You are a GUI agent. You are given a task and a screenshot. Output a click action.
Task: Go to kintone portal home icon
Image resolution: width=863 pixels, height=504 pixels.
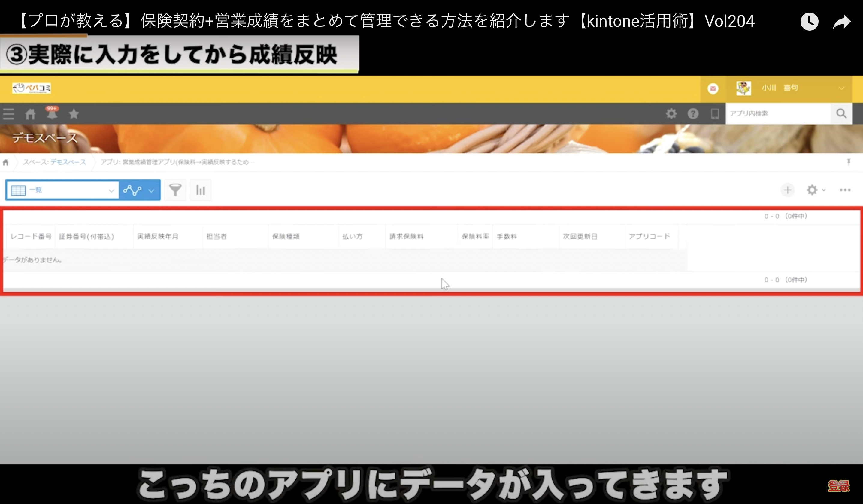[x=30, y=114]
